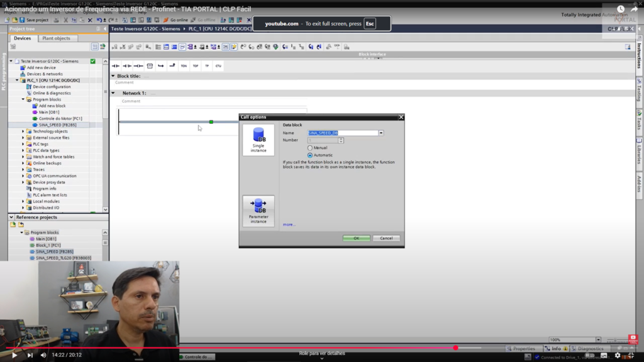
Task: Click the more... link in dialog
Action: (289, 224)
